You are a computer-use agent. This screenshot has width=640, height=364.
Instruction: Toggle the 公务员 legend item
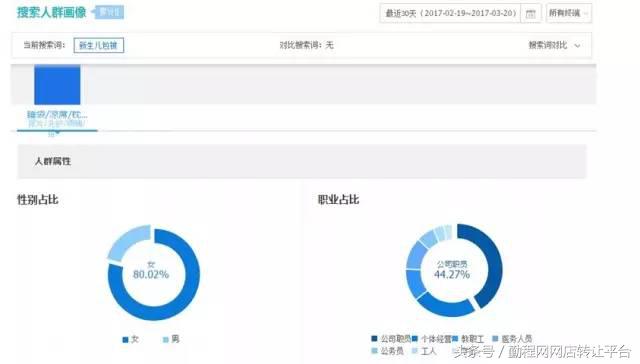[x=387, y=351]
